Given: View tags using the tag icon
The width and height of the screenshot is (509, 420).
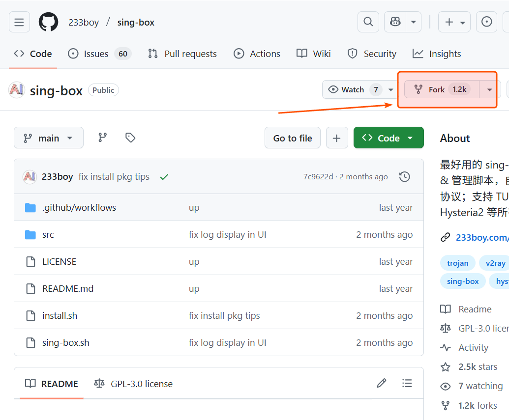Looking at the screenshot, I should [x=130, y=138].
